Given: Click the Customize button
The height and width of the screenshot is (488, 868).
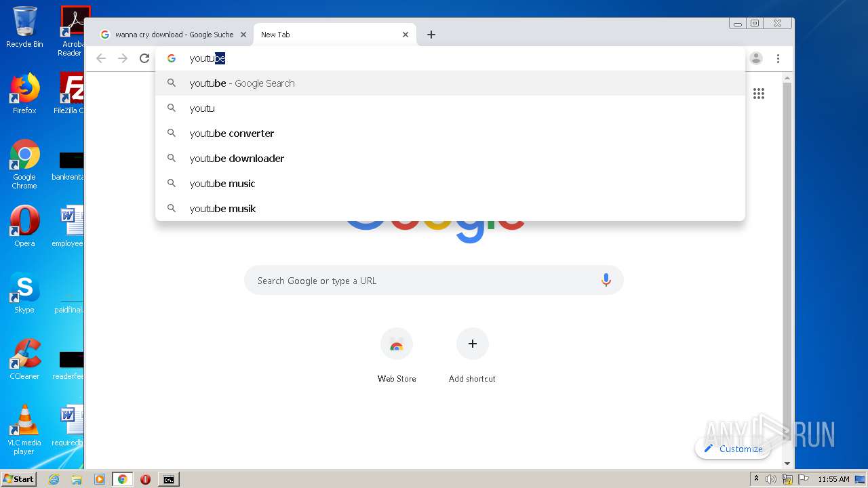Looking at the screenshot, I should pyautogui.click(x=733, y=449).
